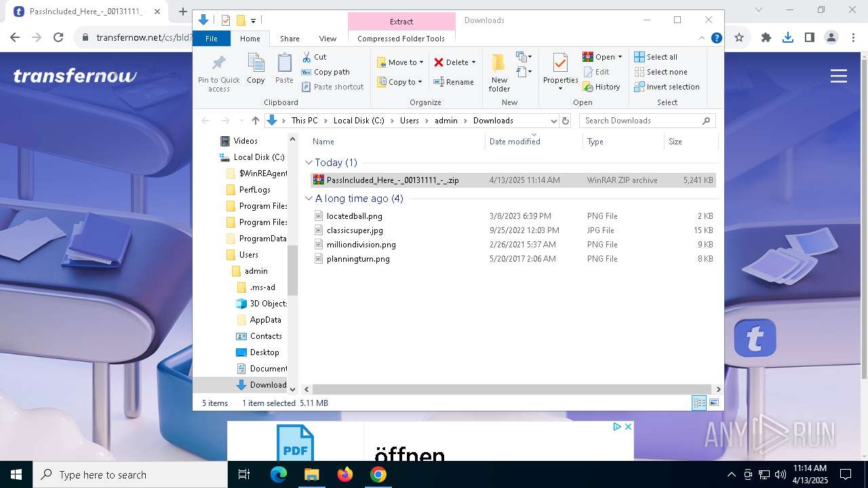Image resolution: width=868 pixels, height=488 pixels.
Task: Open Quick Access Toolbar customize dropdown
Action: click(253, 20)
